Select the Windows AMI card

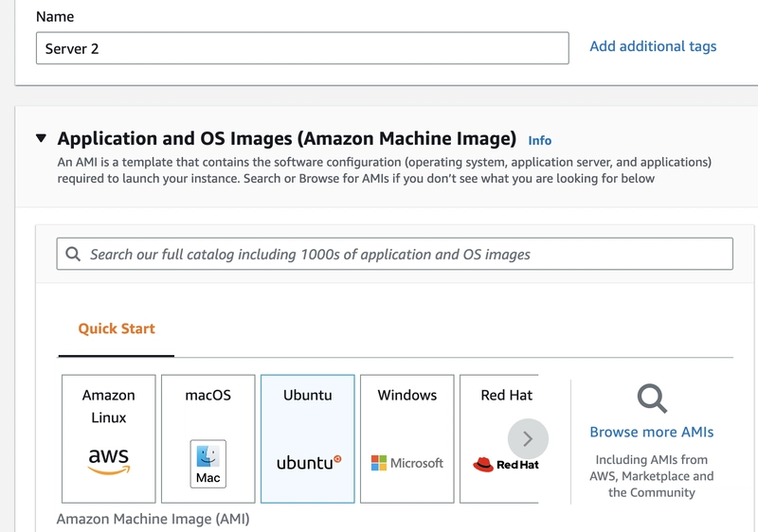point(407,439)
